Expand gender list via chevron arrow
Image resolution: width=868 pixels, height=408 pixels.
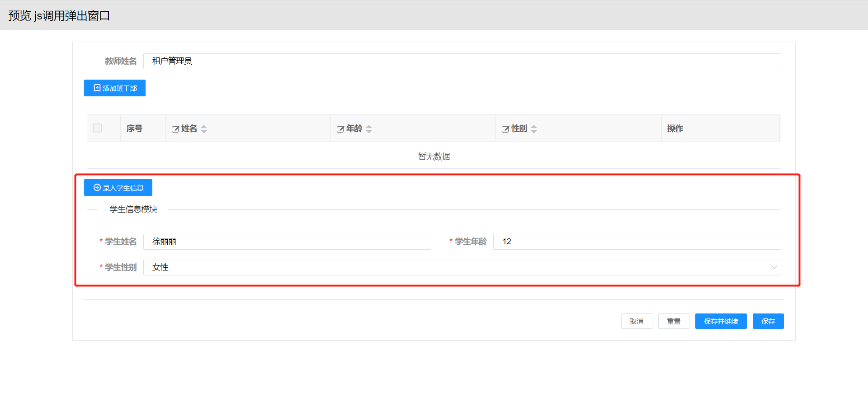tap(774, 267)
